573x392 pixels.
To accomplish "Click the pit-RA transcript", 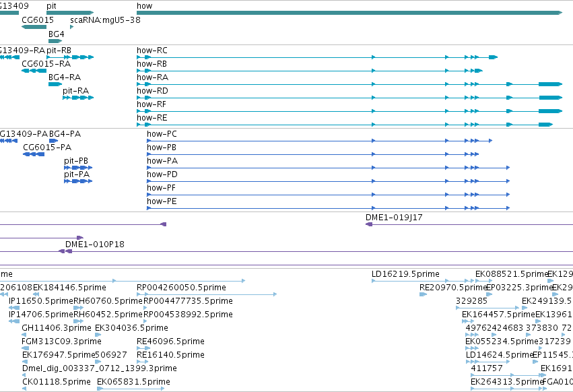I will (78, 98).
